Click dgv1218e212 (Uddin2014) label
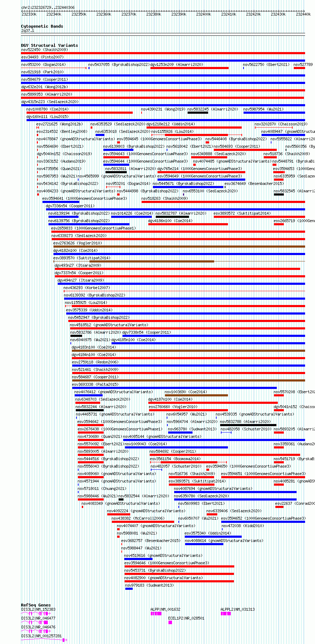 coord(171,124)
